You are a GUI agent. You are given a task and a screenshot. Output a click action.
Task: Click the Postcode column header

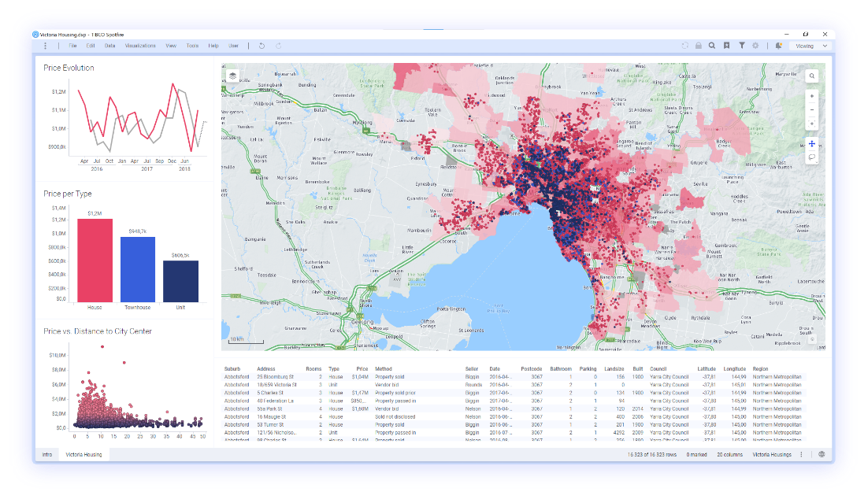(532, 368)
